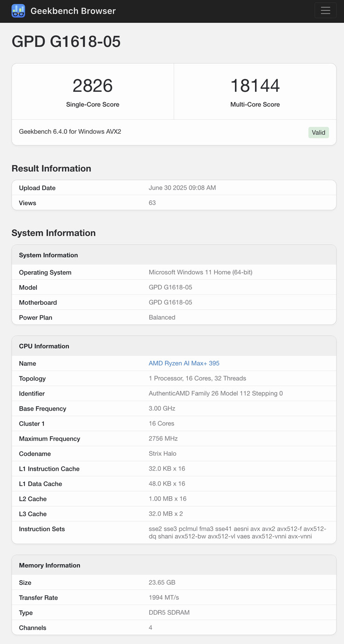
Task: Click the codename value Strix Halo
Action: click(x=163, y=453)
